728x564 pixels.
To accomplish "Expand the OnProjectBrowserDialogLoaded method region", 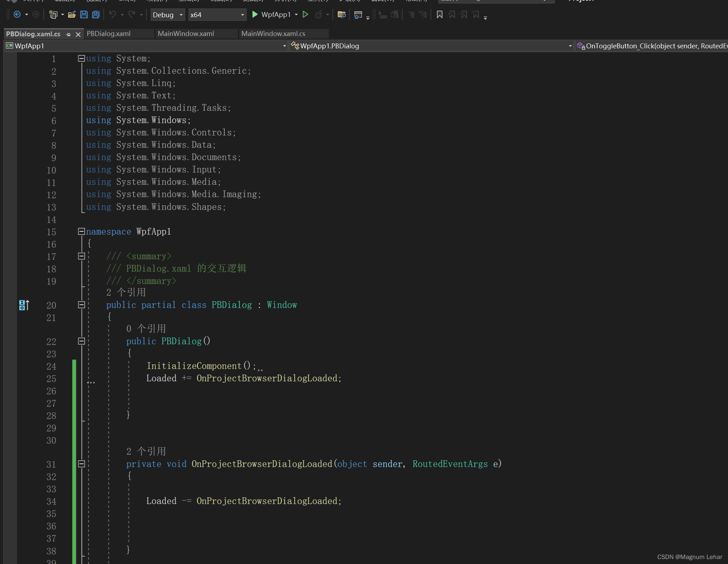I will 81,464.
